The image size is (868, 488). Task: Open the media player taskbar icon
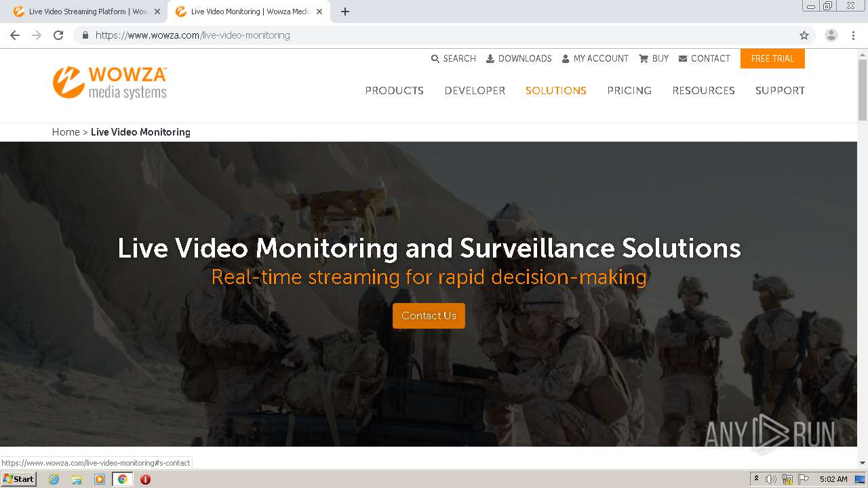click(100, 479)
